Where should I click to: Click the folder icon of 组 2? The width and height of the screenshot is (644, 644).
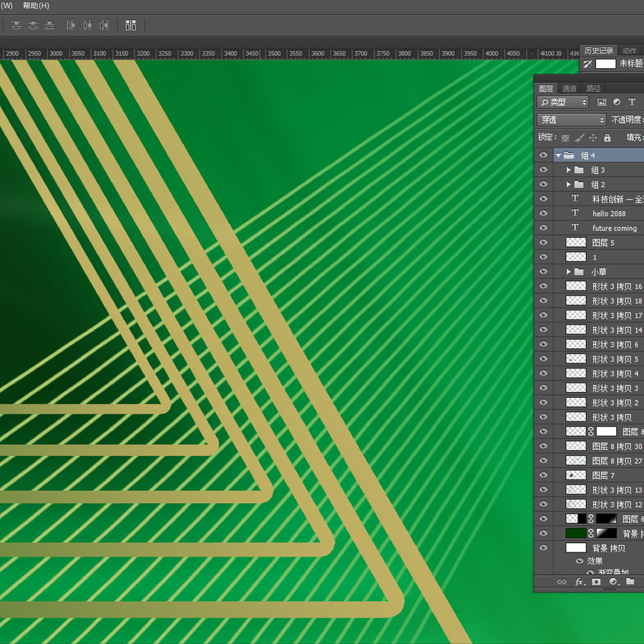579,185
